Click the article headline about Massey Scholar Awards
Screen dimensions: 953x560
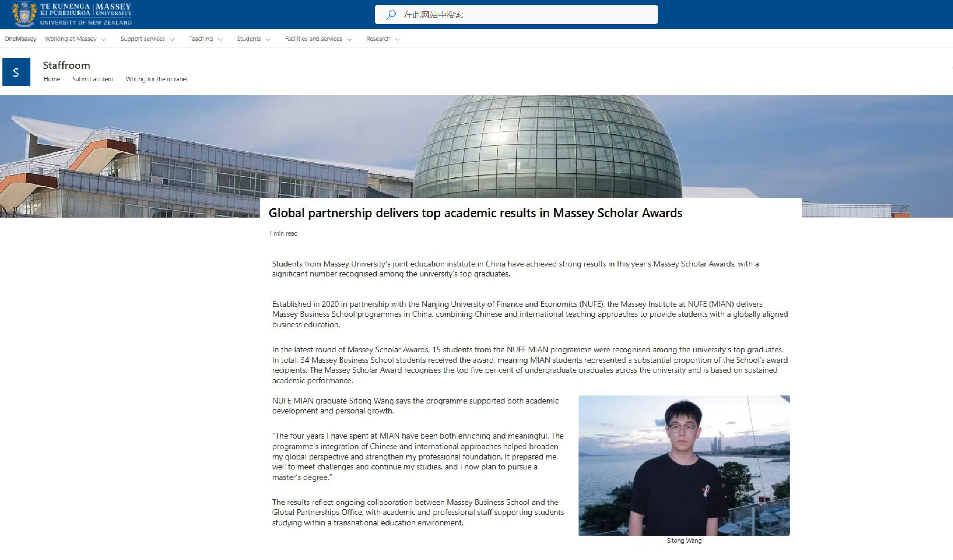pos(475,213)
